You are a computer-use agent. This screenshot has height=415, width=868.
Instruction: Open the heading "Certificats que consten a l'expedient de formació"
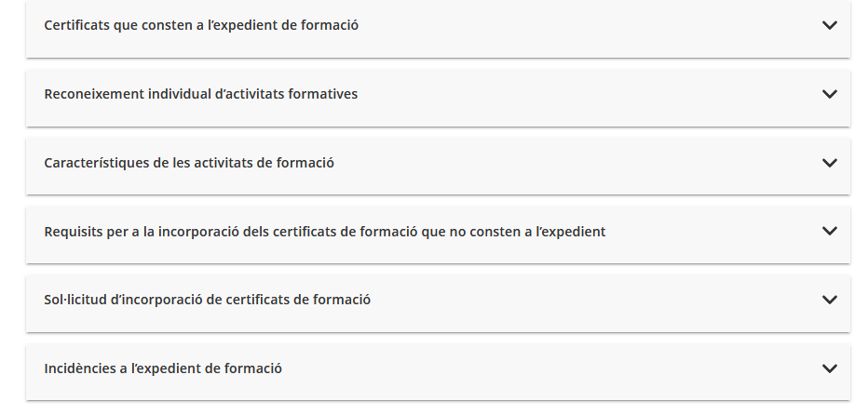tap(201, 25)
